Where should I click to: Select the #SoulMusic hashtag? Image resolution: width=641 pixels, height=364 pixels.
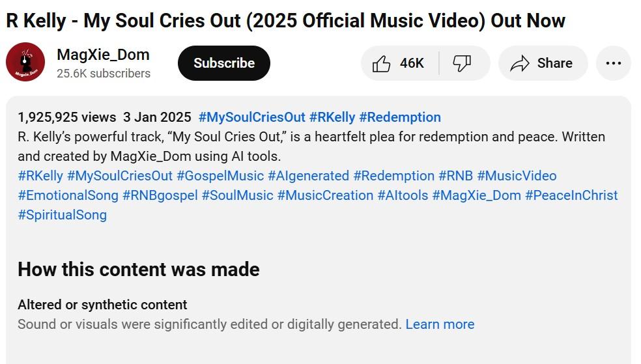coord(238,196)
